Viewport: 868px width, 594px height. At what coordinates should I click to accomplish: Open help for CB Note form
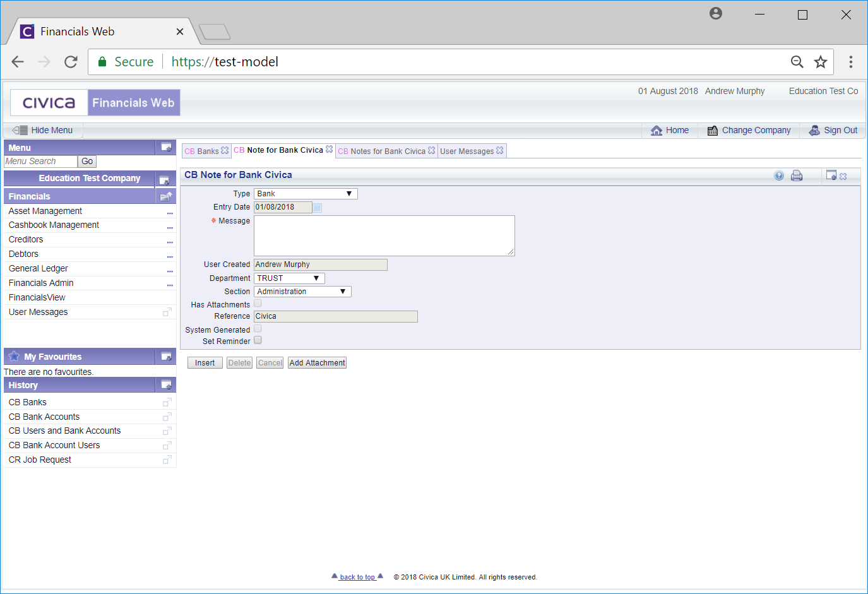pos(779,175)
